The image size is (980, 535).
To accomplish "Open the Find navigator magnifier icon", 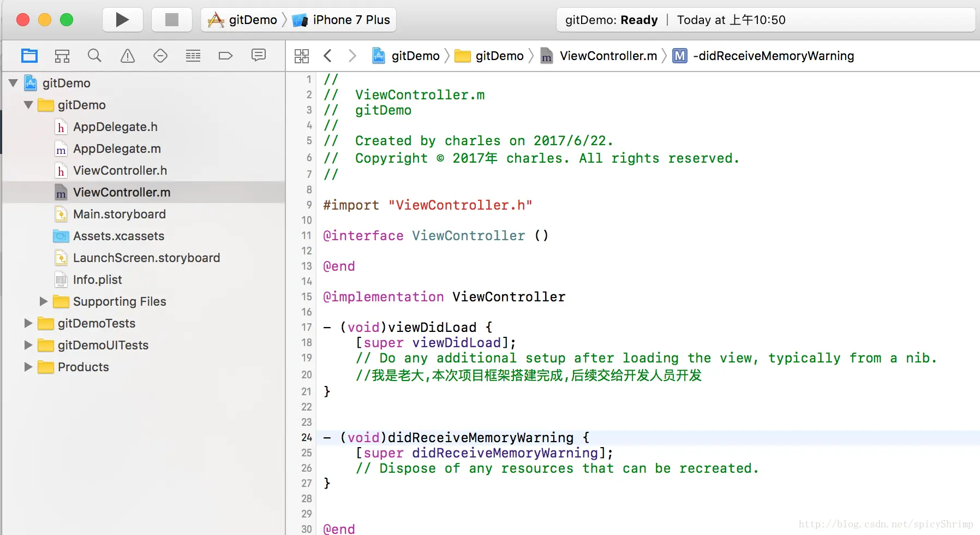I will (x=95, y=56).
